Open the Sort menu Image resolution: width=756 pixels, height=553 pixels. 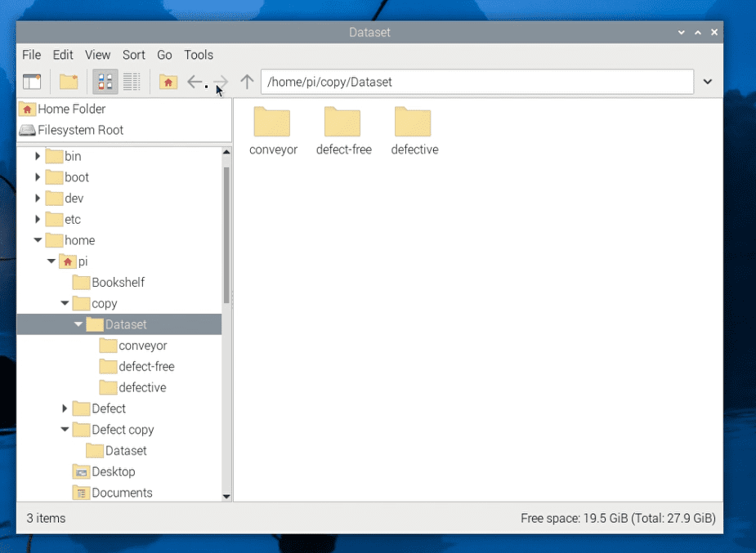point(133,55)
